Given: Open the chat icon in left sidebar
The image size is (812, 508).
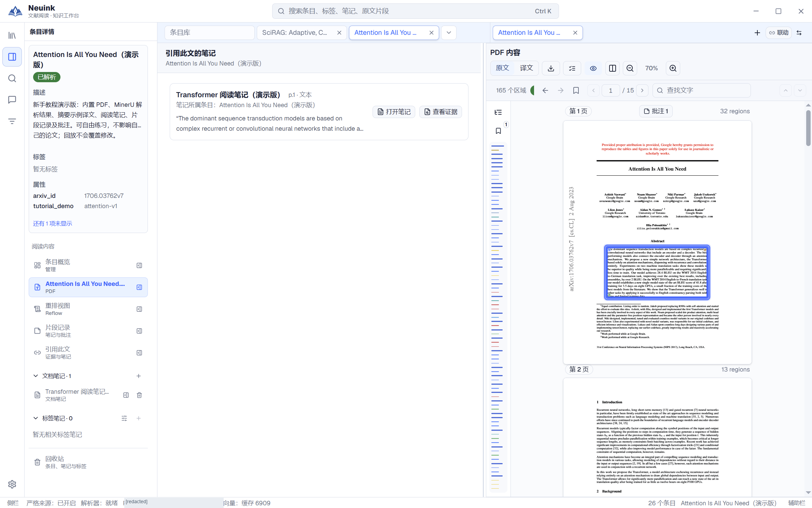Looking at the screenshot, I should click(x=12, y=100).
